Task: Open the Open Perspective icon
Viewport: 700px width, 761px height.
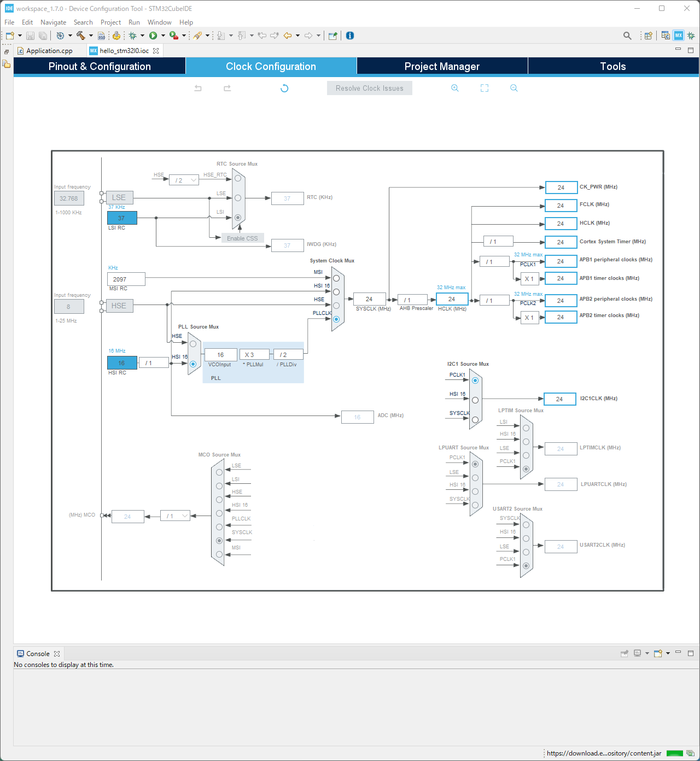Action: [x=648, y=36]
